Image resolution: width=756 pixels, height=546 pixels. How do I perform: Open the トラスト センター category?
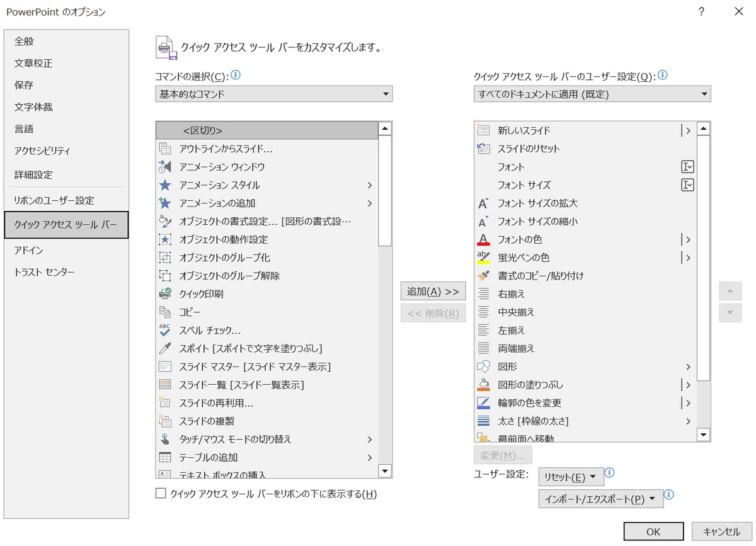click(x=66, y=272)
